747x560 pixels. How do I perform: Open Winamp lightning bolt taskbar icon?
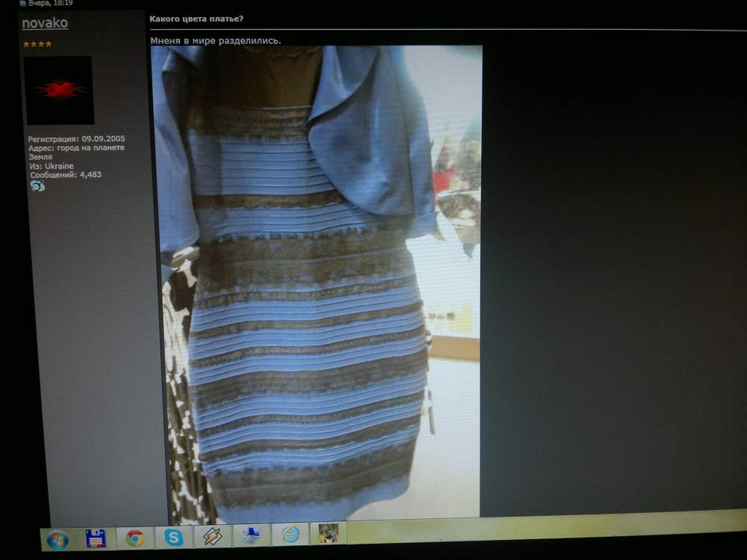pyautogui.click(x=212, y=536)
